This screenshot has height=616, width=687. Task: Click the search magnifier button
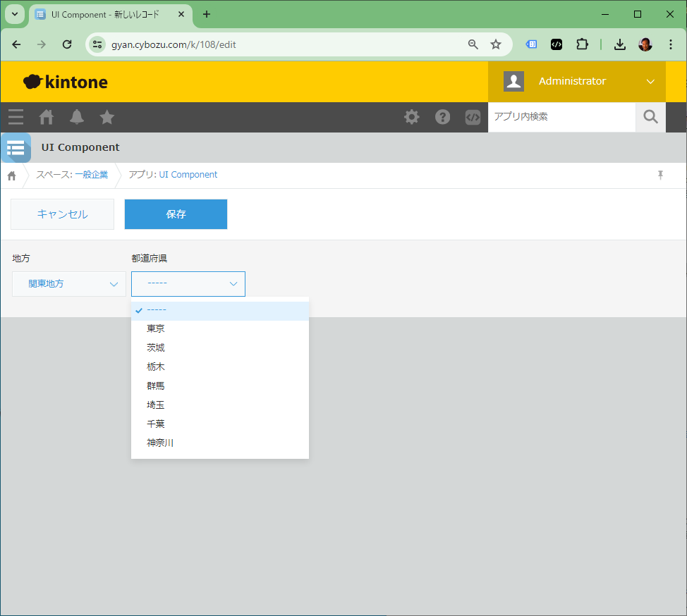click(x=650, y=117)
